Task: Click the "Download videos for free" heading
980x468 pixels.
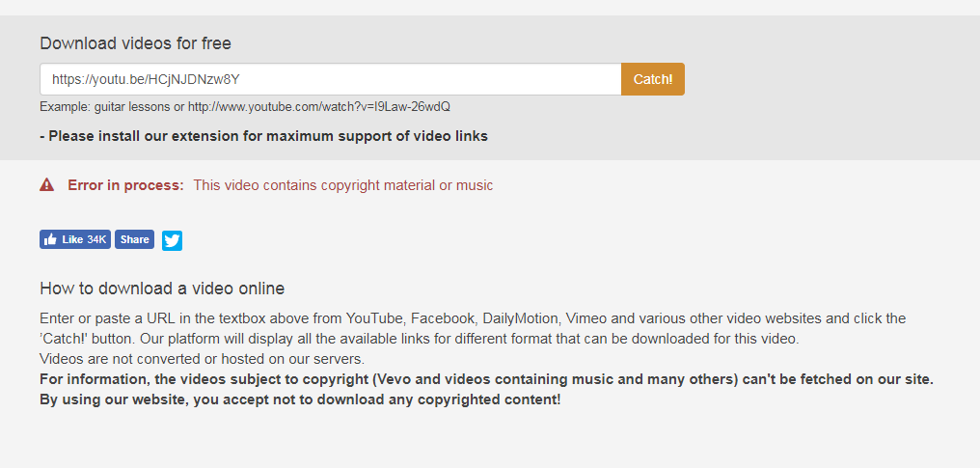Action: (x=135, y=43)
